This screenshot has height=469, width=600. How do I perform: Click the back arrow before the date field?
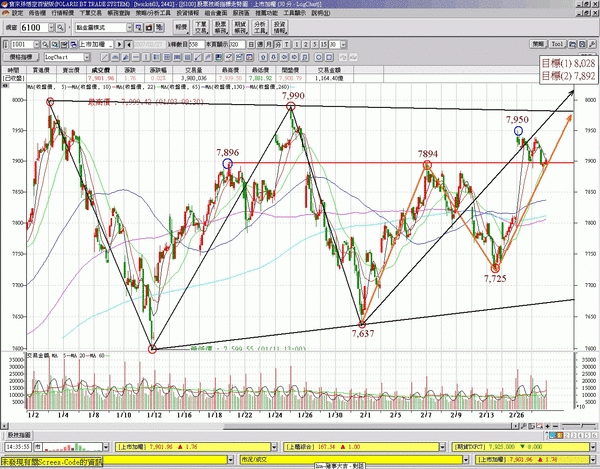point(129,45)
